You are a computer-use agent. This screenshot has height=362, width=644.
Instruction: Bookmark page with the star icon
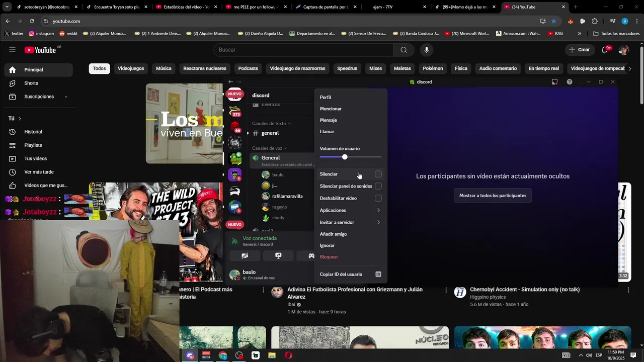(x=553, y=21)
